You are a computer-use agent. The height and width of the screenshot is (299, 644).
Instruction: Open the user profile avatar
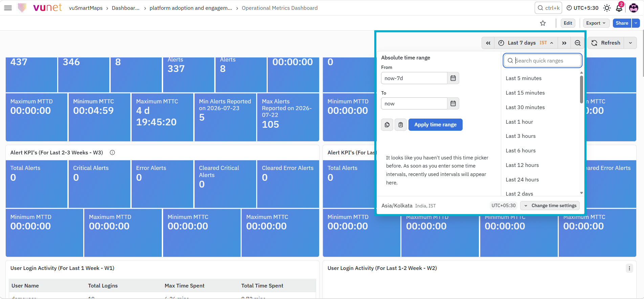634,8
